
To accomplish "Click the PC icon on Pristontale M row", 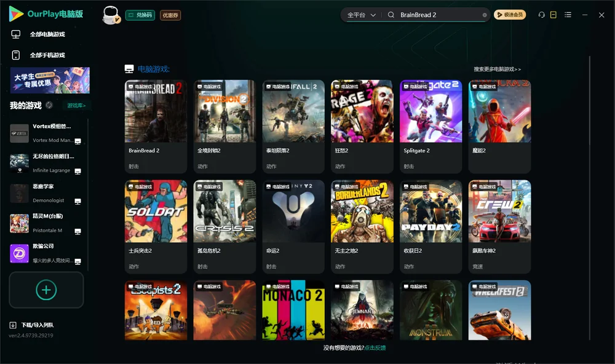I will [77, 231].
